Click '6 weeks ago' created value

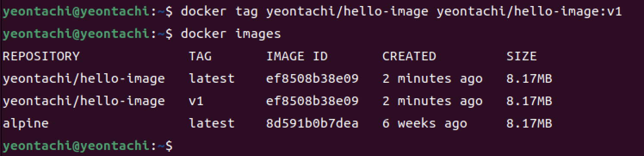click(424, 124)
